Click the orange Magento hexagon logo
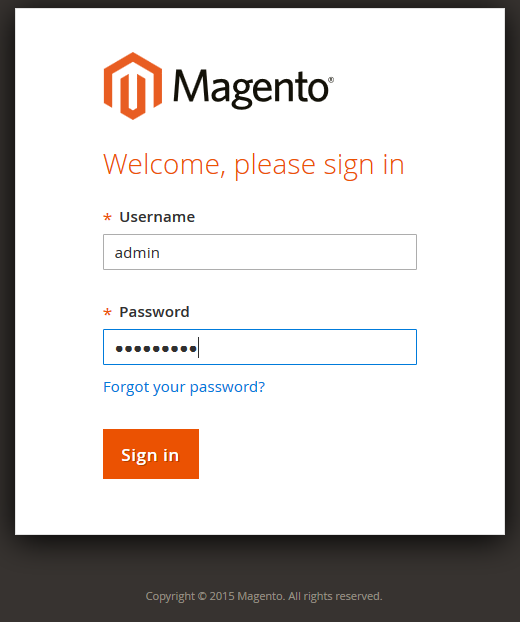This screenshot has width=520, height=622. pos(133,86)
